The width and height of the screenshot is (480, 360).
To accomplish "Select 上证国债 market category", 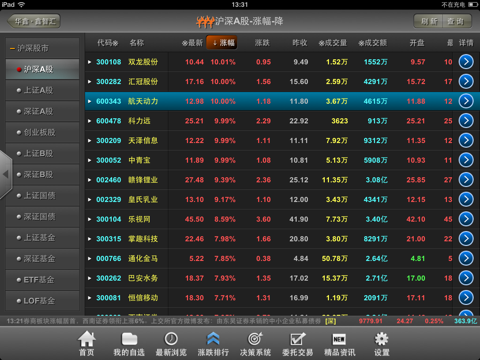I will click(x=42, y=195).
